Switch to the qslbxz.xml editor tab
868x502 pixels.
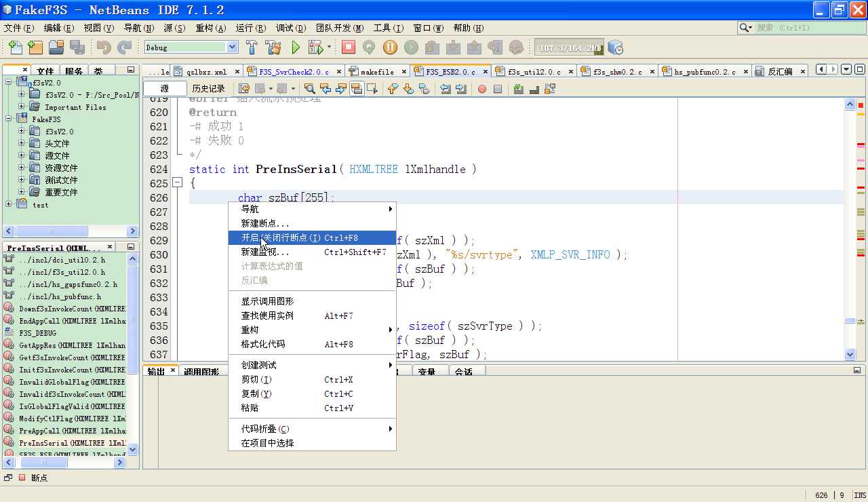click(x=206, y=71)
